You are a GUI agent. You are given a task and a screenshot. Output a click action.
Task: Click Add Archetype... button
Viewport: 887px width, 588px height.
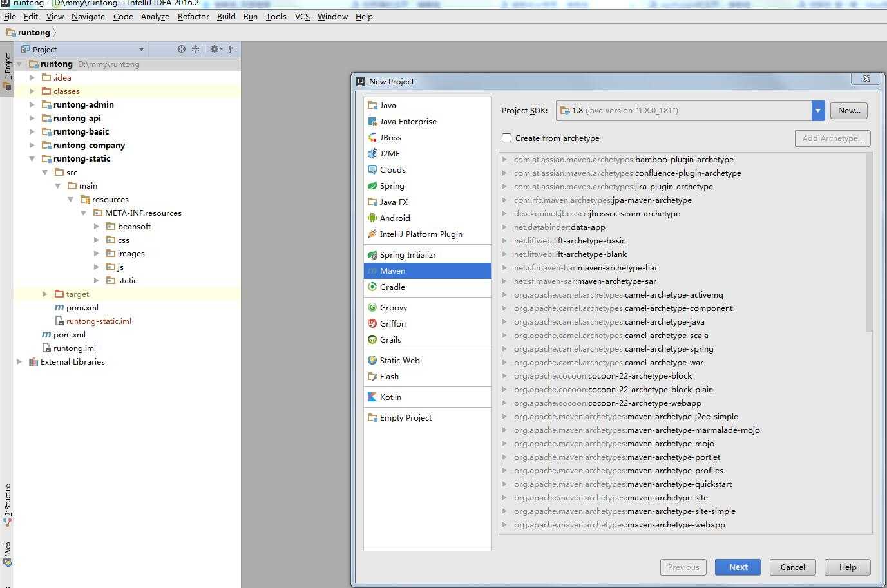(833, 138)
